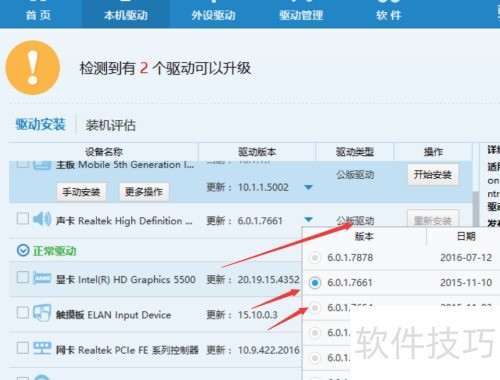Viewport: 500px width, 380px height.
Task: Open version dropdown for sound card 6.0.1.7661
Action: 309,220
